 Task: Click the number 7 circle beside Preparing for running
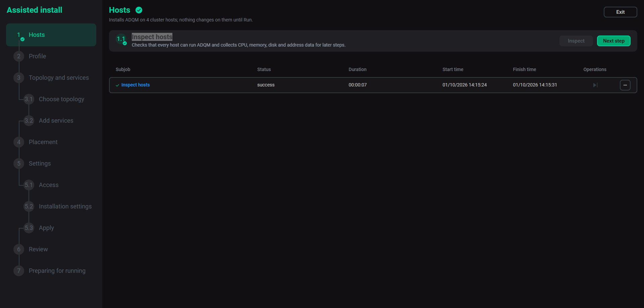(x=19, y=271)
